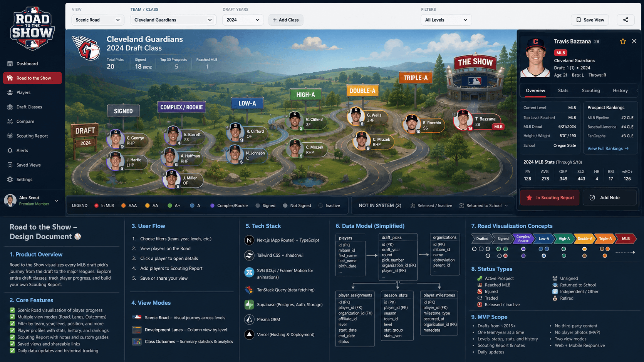Click the Supabase icon in Tech Stack

[249, 305]
